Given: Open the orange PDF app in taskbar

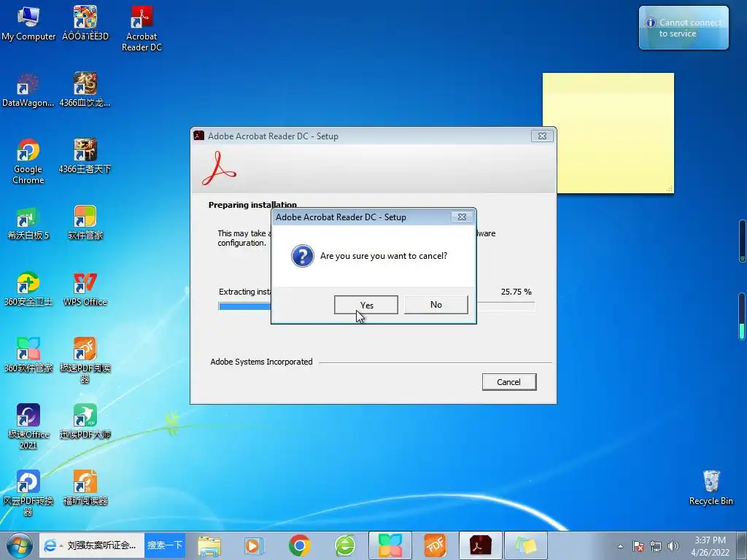Looking at the screenshot, I should click(x=435, y=545).
